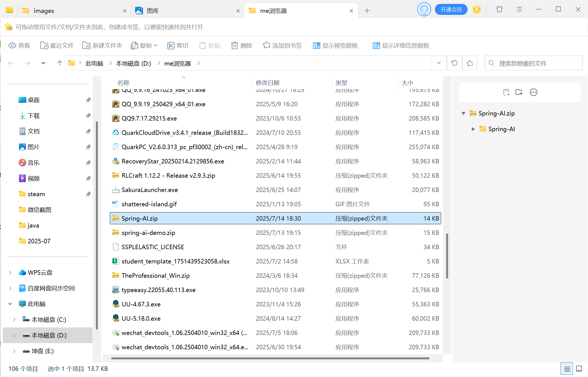Click the sidebar vertical scrollbar
The height and width of the screenshot is (377, 588).
pyautogui.click(x=97, y=225)
